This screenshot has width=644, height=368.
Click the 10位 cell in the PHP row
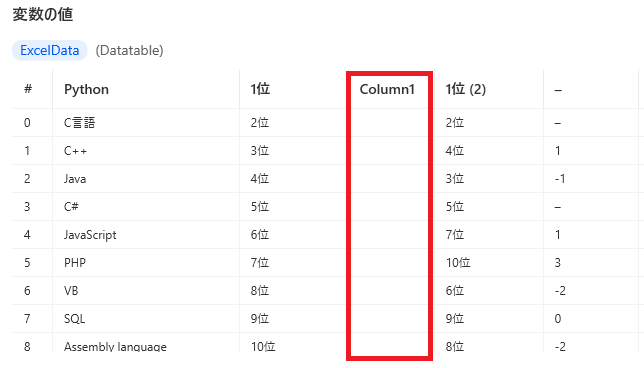point(458,262)
